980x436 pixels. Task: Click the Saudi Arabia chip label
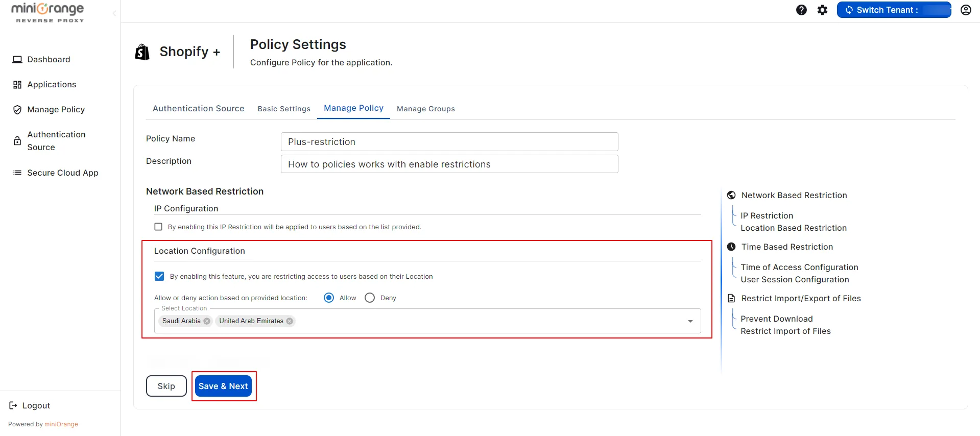click(x=181, y=321)
